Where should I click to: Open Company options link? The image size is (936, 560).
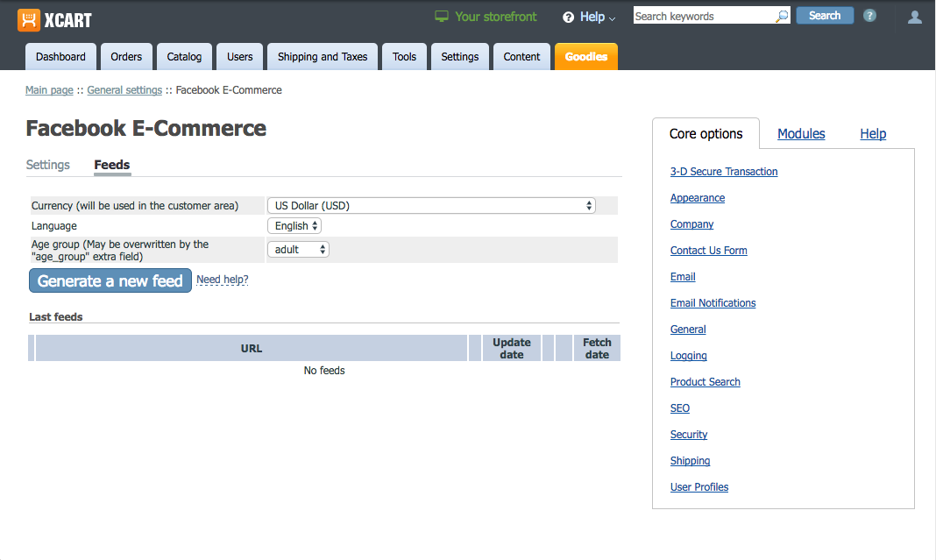tap(691, 223)
